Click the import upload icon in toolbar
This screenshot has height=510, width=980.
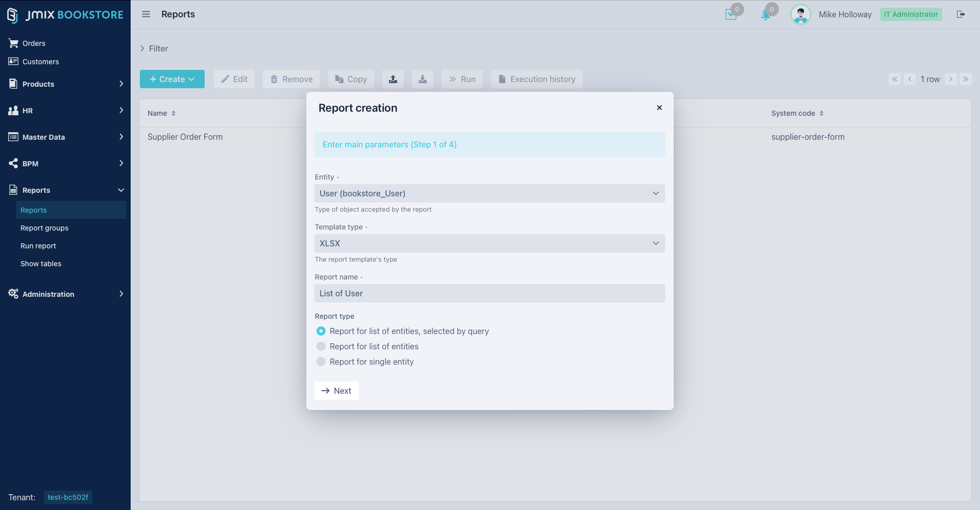[393, 79]
